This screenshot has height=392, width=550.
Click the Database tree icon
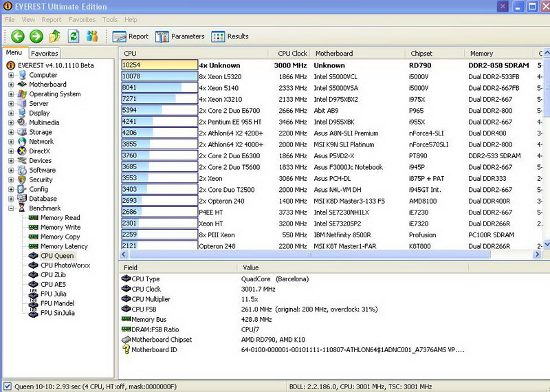(x=22, y=198)
